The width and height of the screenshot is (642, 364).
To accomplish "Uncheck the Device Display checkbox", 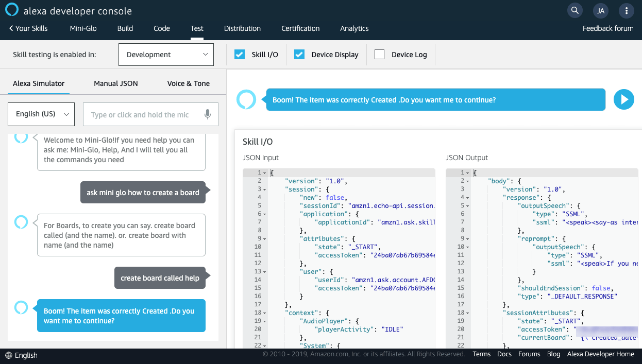I will [299, 55].
